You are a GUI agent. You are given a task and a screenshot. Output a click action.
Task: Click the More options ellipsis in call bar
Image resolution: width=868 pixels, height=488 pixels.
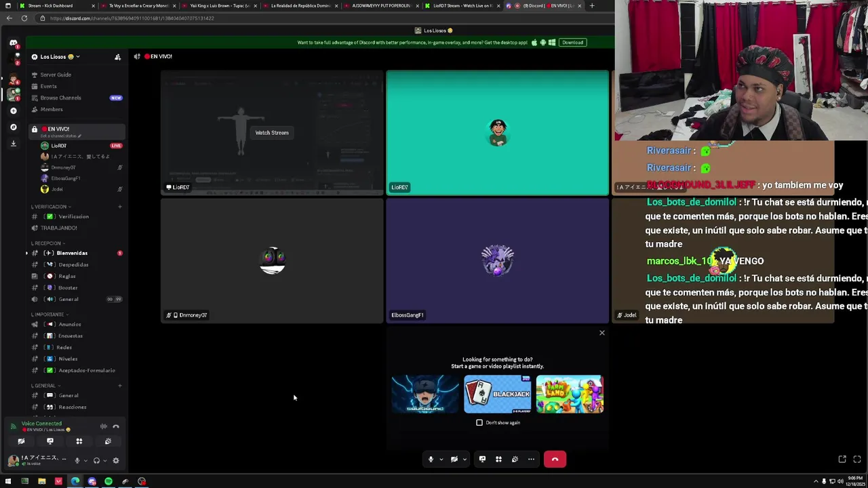(x=531, y=460)
